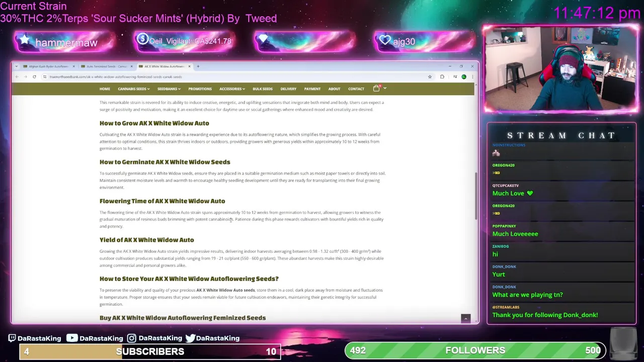Expand the cart dropdown chevron
The height and width of the screenshot is (362, 644).
384,88
